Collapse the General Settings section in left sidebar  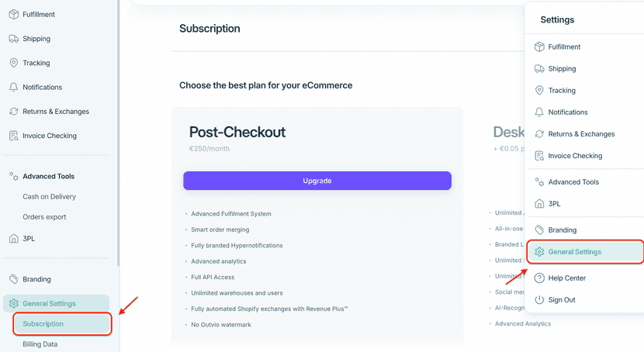[50, 303]
